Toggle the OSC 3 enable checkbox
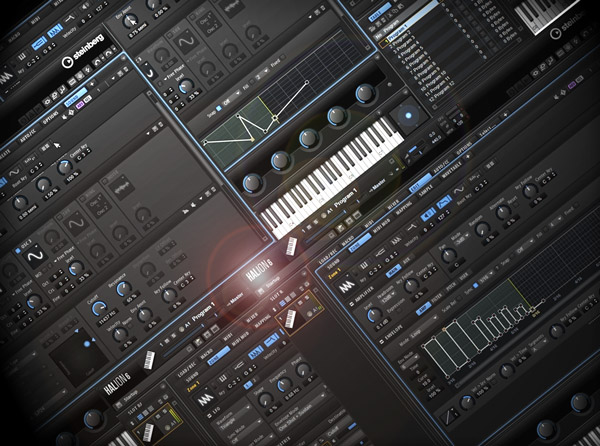 point(18,251)
